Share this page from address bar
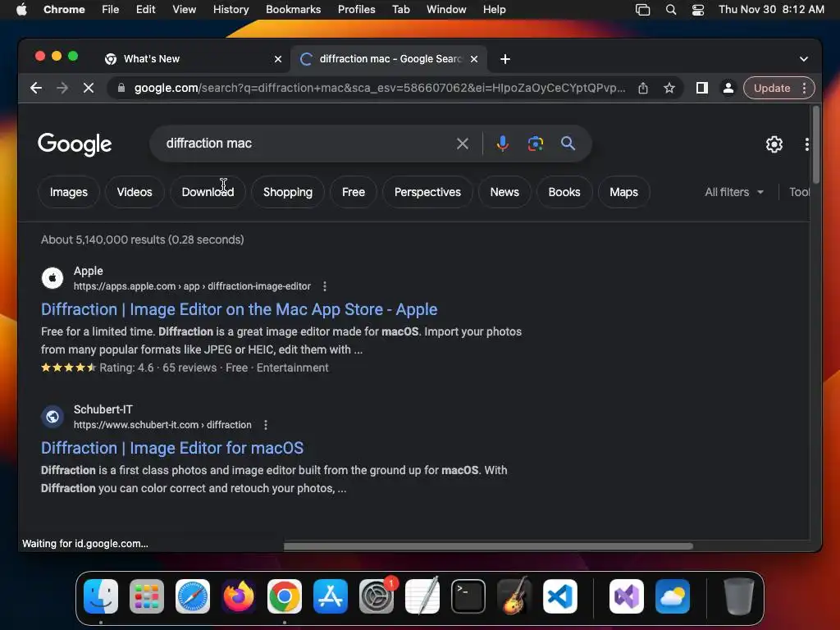 [x=643, y=88]
